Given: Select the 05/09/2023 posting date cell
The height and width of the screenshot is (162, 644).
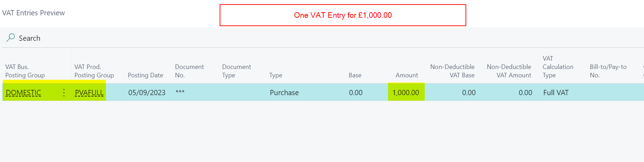Looking at the screenshot, I should 147,93.
